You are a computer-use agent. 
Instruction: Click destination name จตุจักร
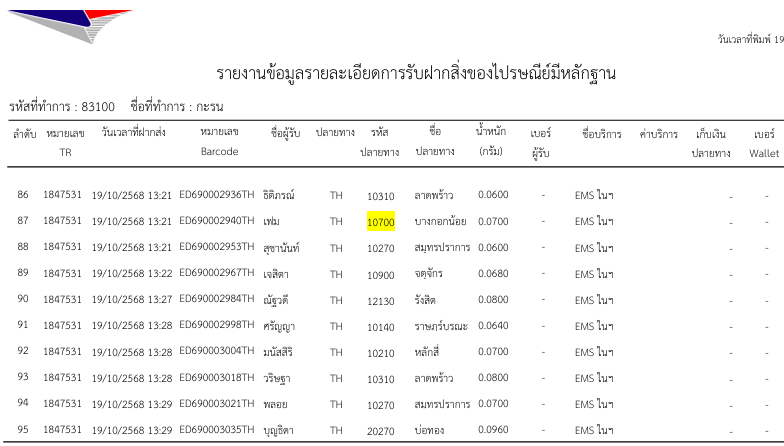coord(428,274)
